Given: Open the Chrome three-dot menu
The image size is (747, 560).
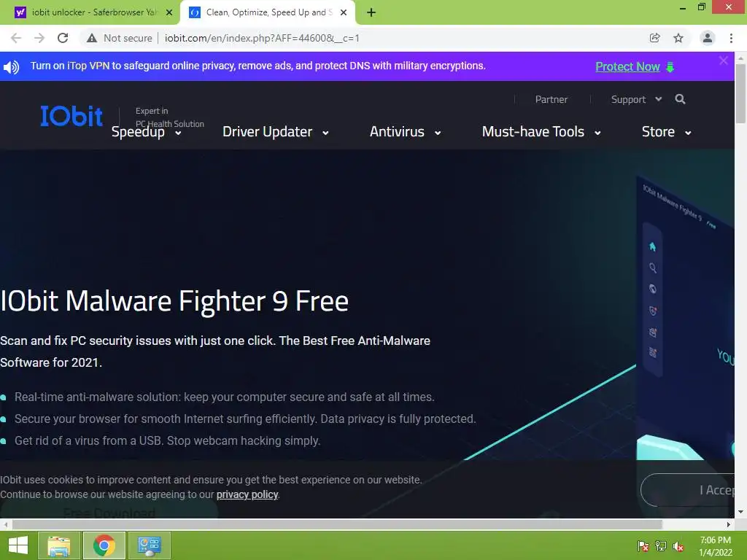Looking at the screenshot, I should (731, 38).
